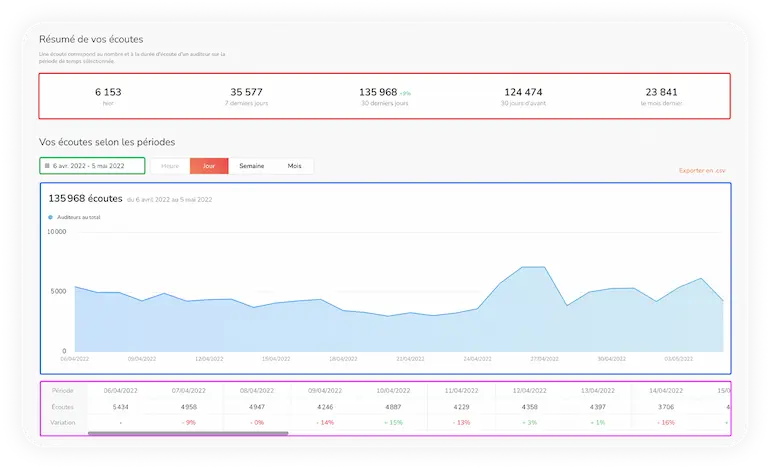Click the Vos écoutes selon les périodes heading

pyautogui.click(x=107, y=142)
